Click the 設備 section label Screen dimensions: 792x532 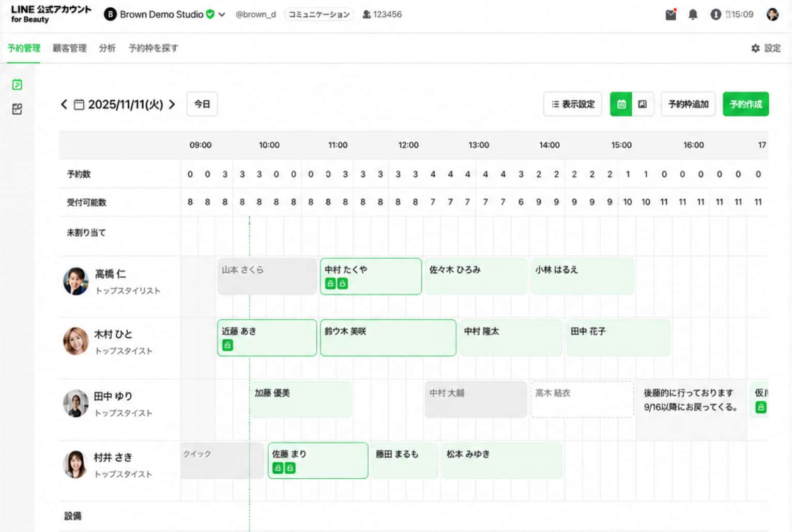73,516
